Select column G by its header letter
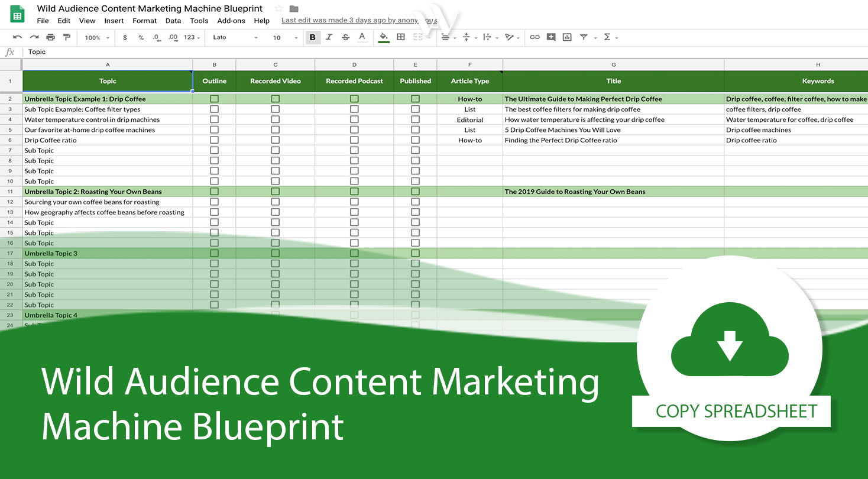Viewport: 868px width, 479px height. point(614,64)
